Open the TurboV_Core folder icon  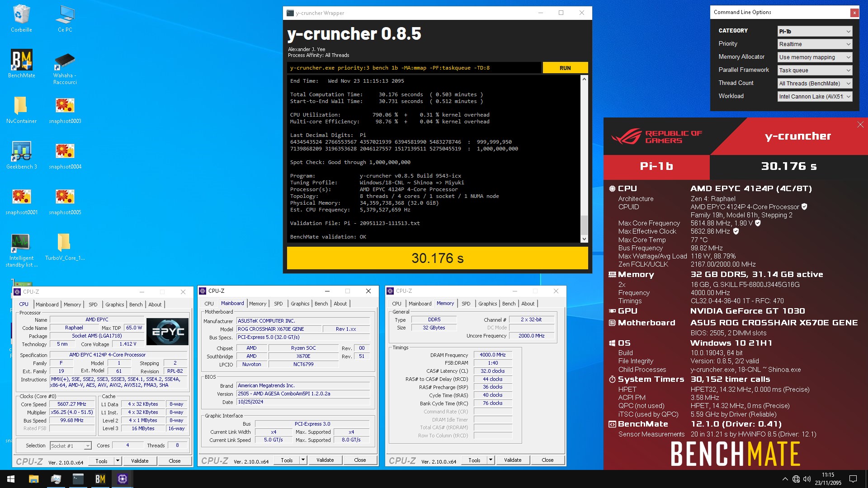pyautogui.click(x=65, y=247)
